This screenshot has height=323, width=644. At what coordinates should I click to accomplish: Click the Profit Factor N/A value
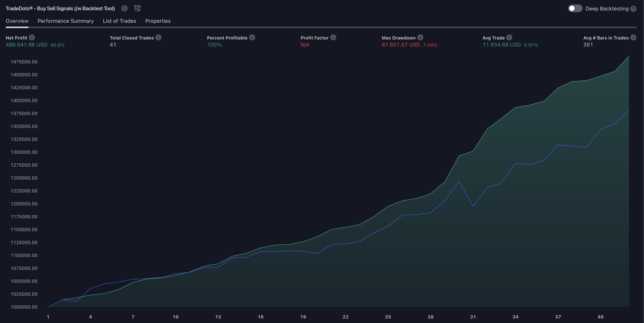click(x=305, y=45)
